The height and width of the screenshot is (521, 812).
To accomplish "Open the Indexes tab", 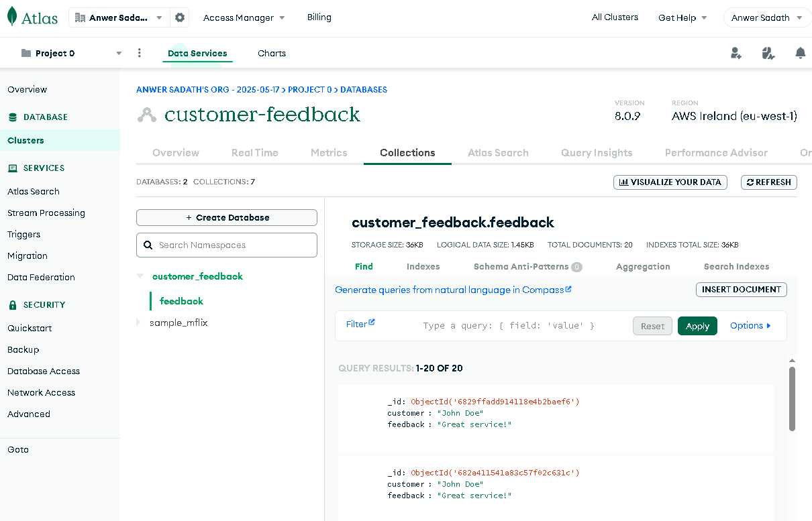I will click(423, 266).
